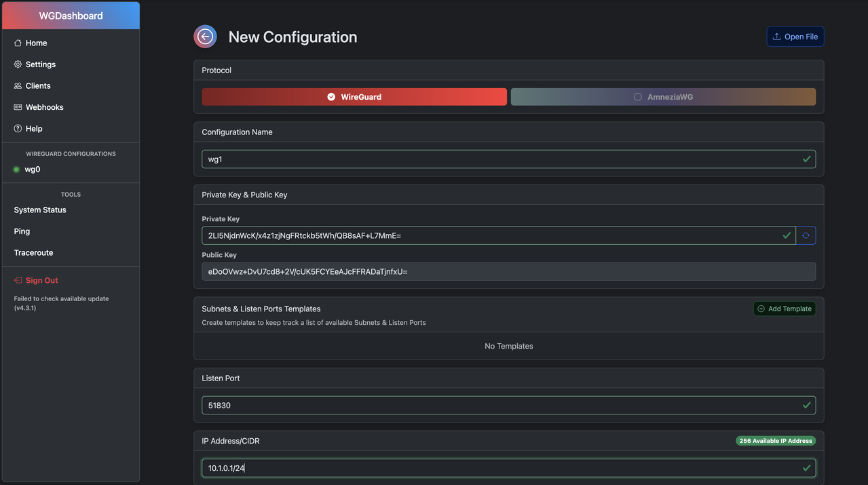Sign out of WGDashboard

(41, 279)
